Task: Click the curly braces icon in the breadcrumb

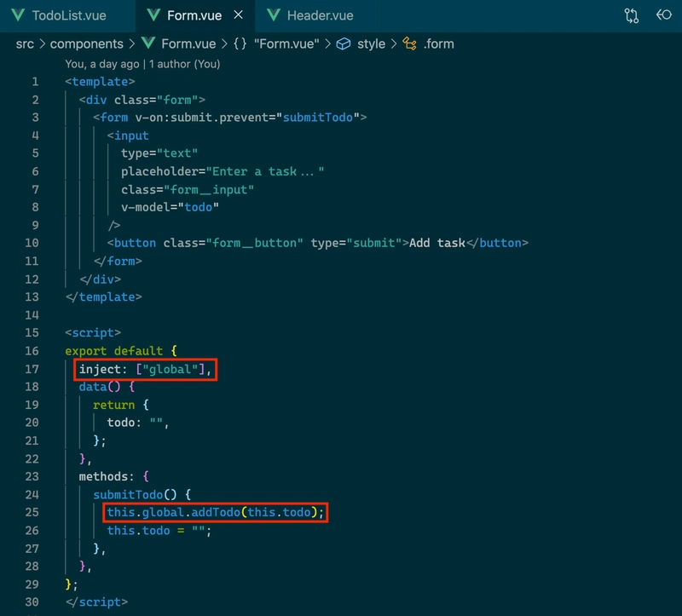Action: (240, 43)
